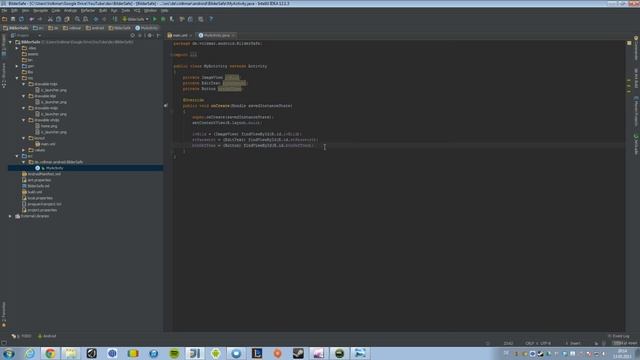Viewport: 640px width, 360px height.
Task: Collapse the layout folder
Action: (x=24, y=138)
